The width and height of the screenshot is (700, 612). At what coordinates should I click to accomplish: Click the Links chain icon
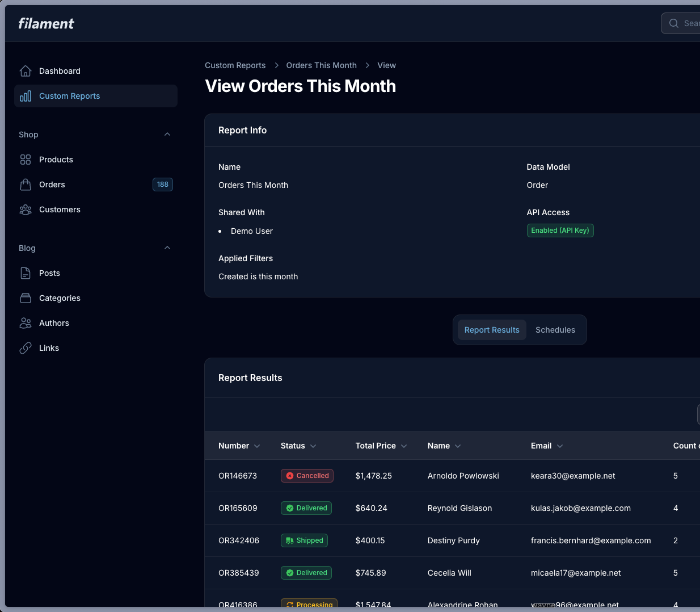tap(26, 348)
